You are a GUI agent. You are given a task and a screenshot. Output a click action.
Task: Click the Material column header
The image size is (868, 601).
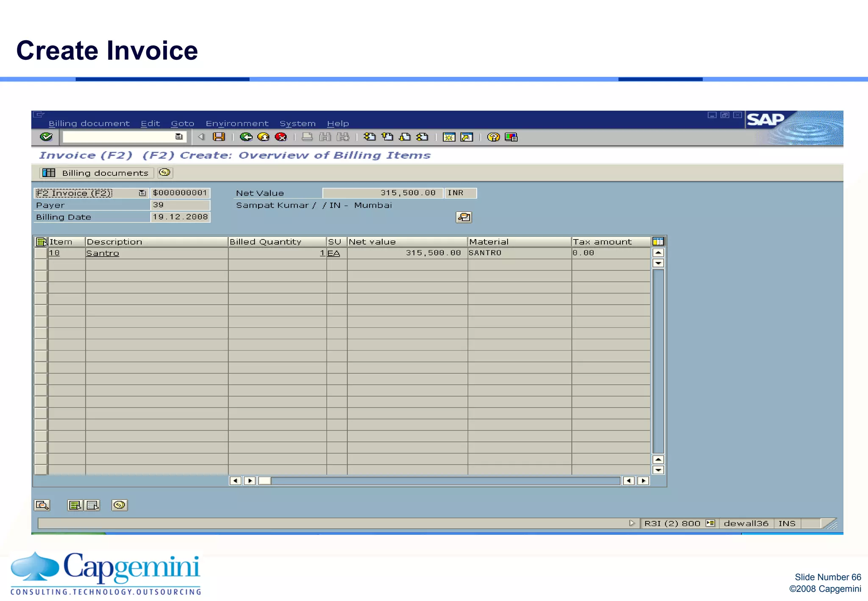pos(520,242)
